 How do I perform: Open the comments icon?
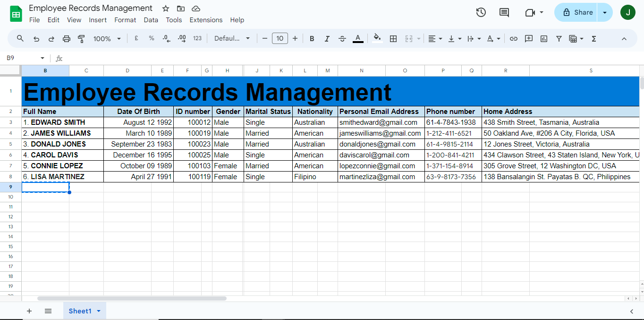click(x=504, y=13)
